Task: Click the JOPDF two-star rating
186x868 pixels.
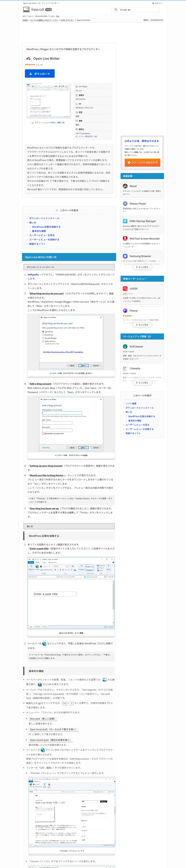Action: [x=128, y=294]
